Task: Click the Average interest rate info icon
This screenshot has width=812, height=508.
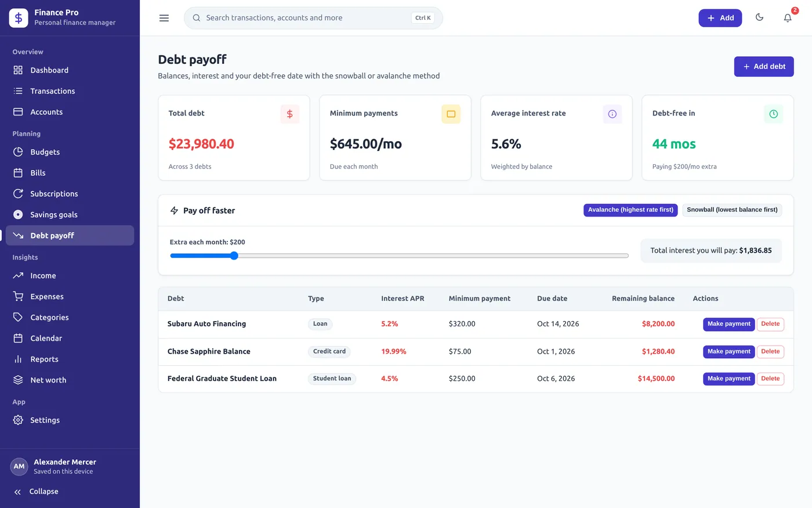Action: click(612, 114)
